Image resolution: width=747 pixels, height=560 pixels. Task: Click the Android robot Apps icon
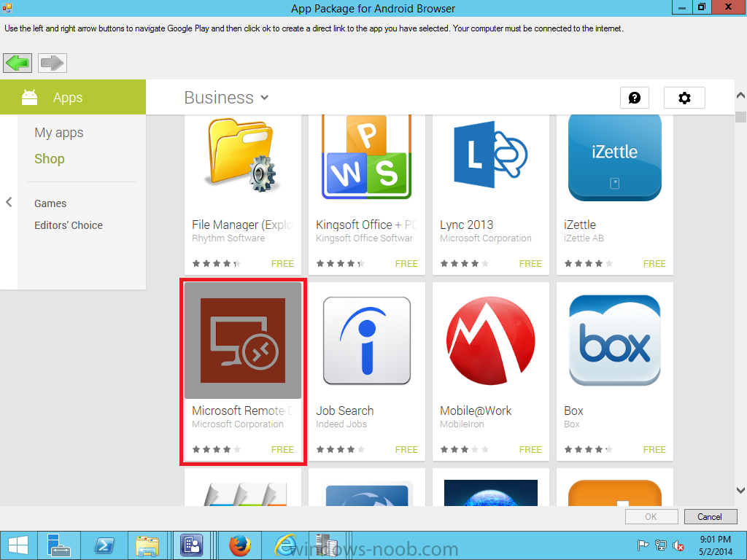point(29,97)
